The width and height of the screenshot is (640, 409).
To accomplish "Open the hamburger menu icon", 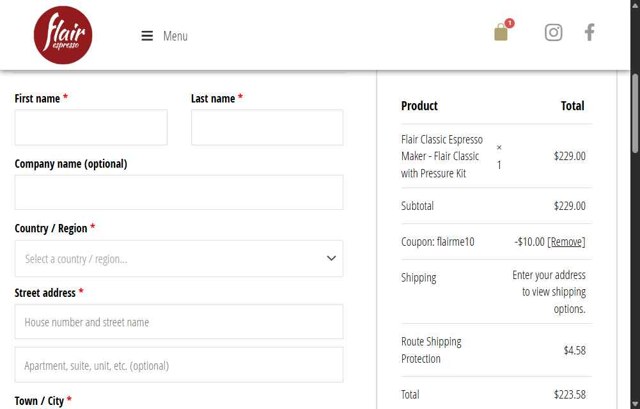I will coord(147,36).
